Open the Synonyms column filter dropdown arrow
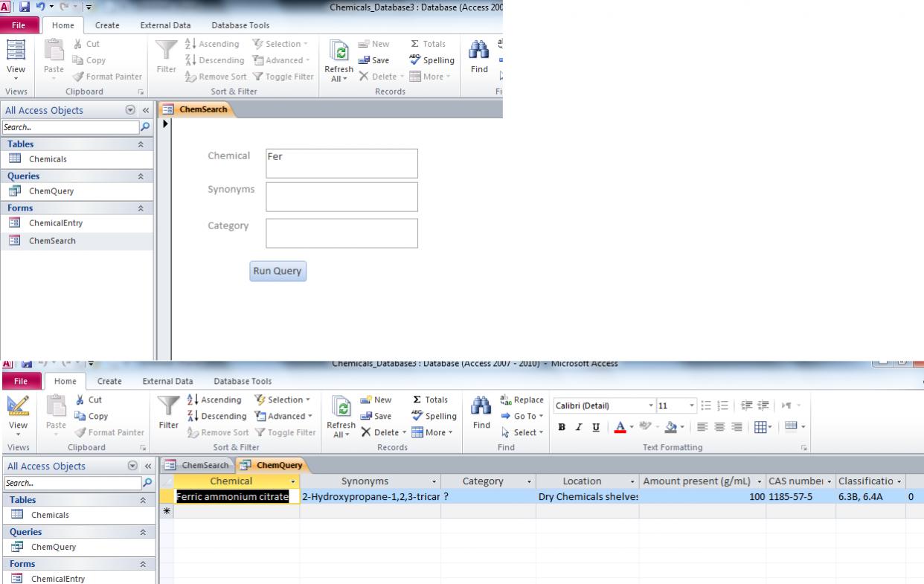 click(433, 482)
